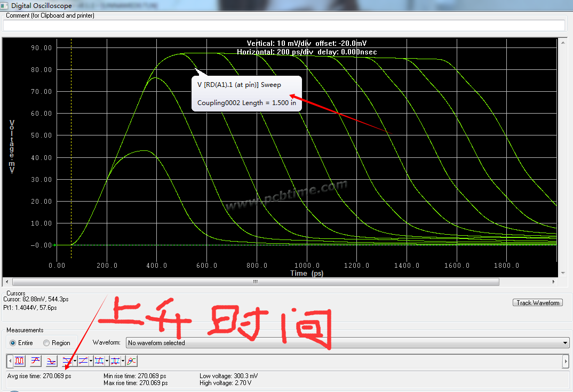Click the measurement toolbar left scroll arrow

click(10, 361)
